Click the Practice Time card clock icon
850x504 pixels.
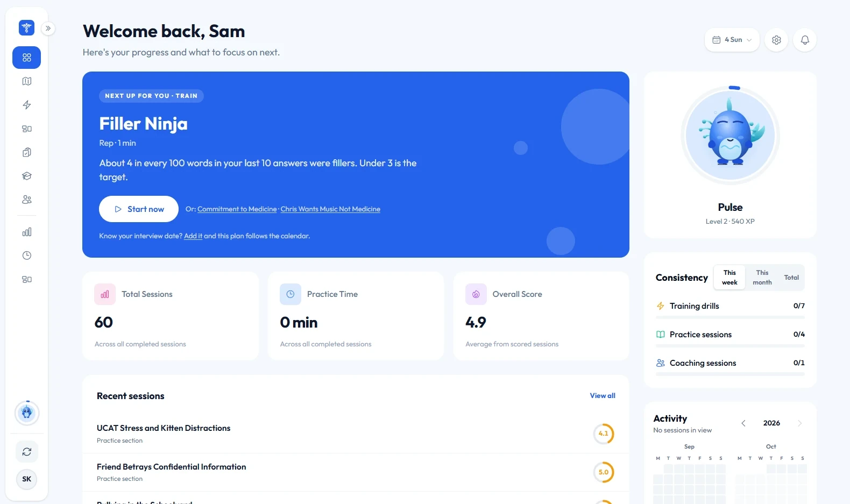pos(291,294)
